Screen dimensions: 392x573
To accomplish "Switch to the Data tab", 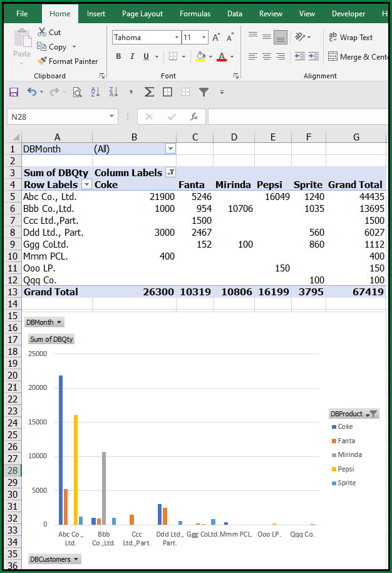I will tap(235, 14).
